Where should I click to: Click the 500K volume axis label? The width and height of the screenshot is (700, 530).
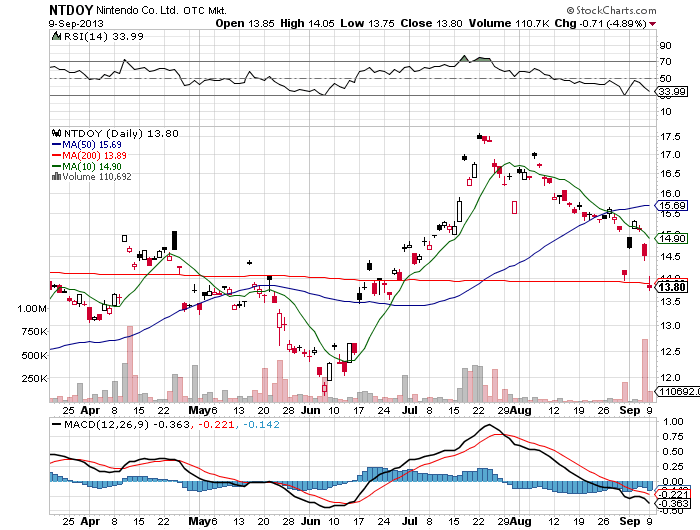pyautogui.click(x=34, y=355)
